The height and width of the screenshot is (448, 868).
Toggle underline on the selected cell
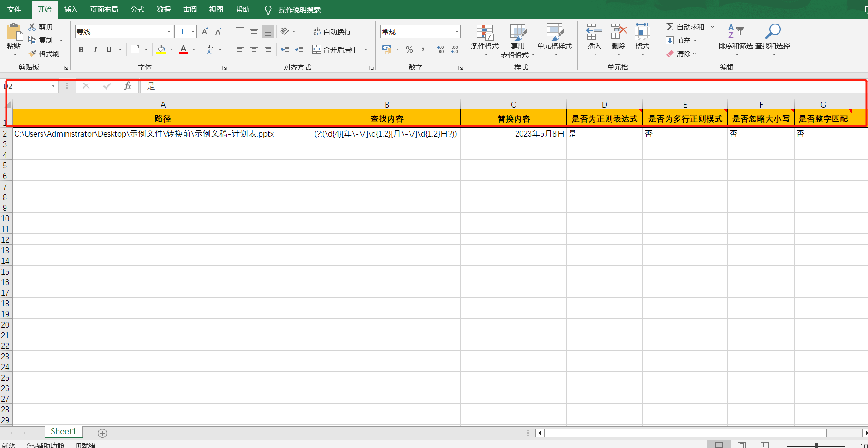108,49
